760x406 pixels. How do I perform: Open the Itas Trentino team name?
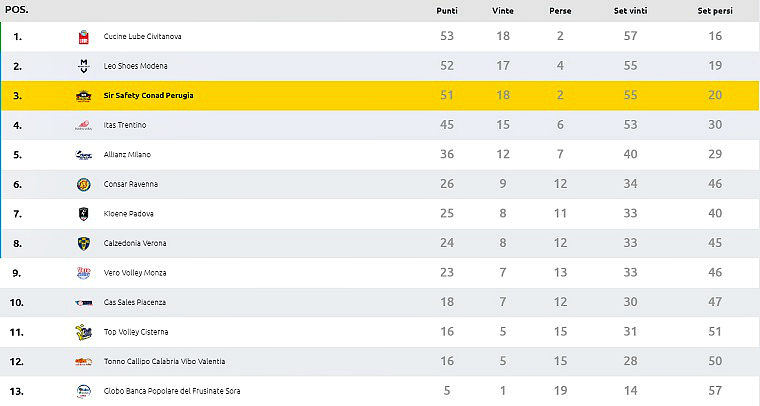click(125, 125)
